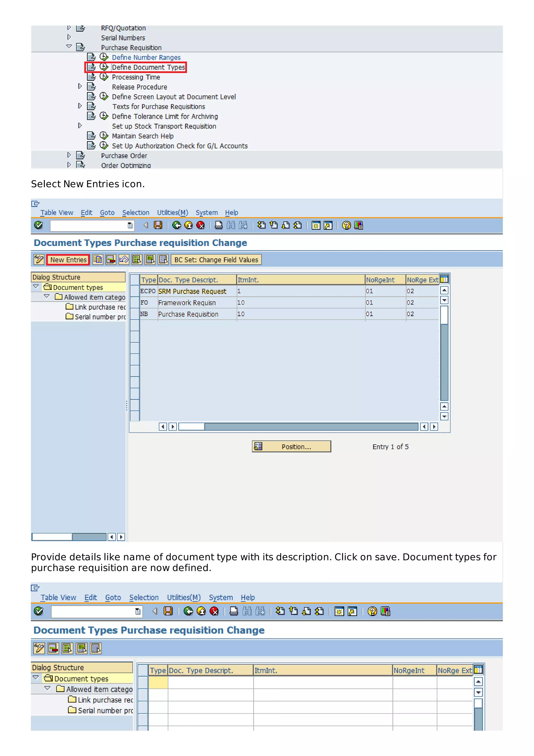The width and height of the screenshot is (534, 756).
Task: Click red Cancel icon in lower SAP toolbar
Action: coord(214,611)
